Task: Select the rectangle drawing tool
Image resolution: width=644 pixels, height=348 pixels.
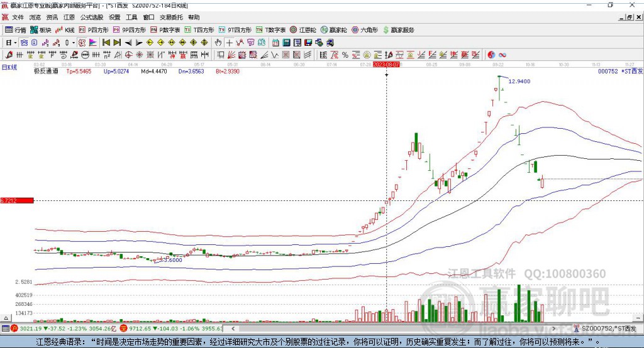Action: 221,55
